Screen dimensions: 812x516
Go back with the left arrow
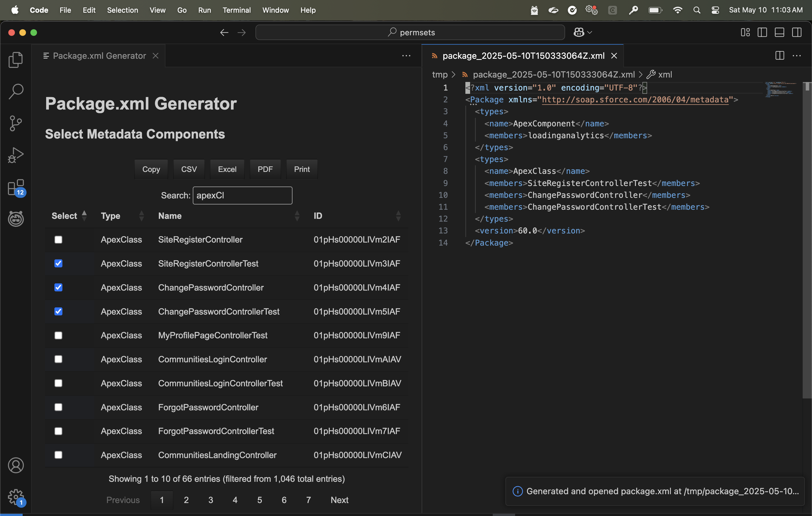click(224, 32)
